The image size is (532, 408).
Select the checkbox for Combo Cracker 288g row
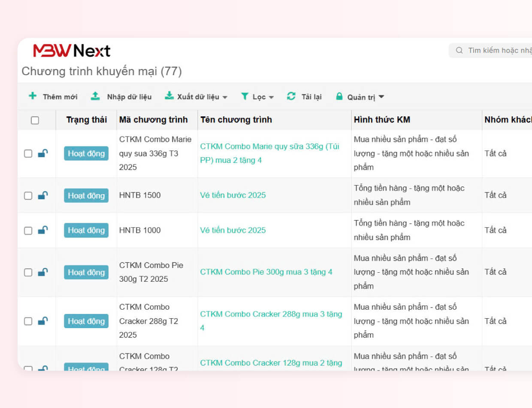pyautogui.click(x=28, y=321)
